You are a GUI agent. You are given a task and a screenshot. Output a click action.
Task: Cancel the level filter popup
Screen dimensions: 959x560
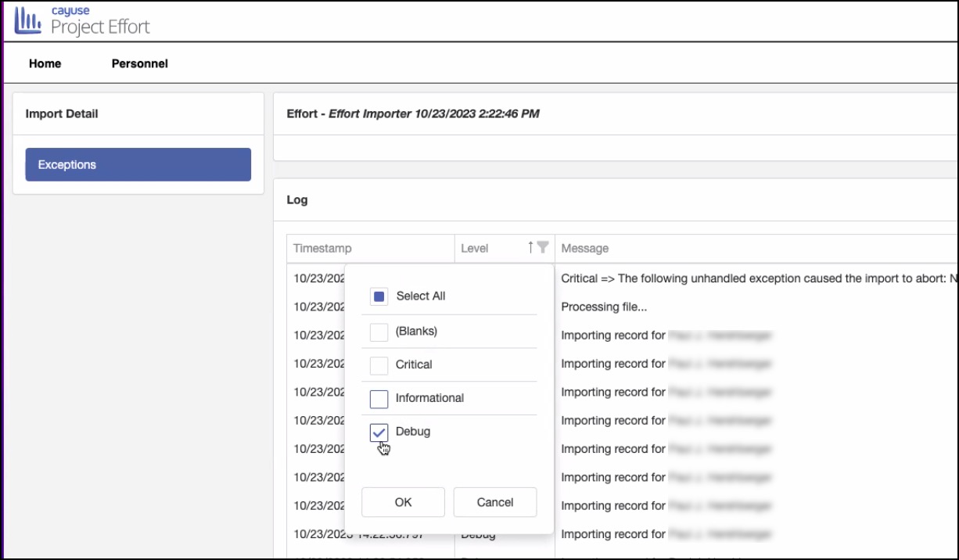[x=495, y=502]
